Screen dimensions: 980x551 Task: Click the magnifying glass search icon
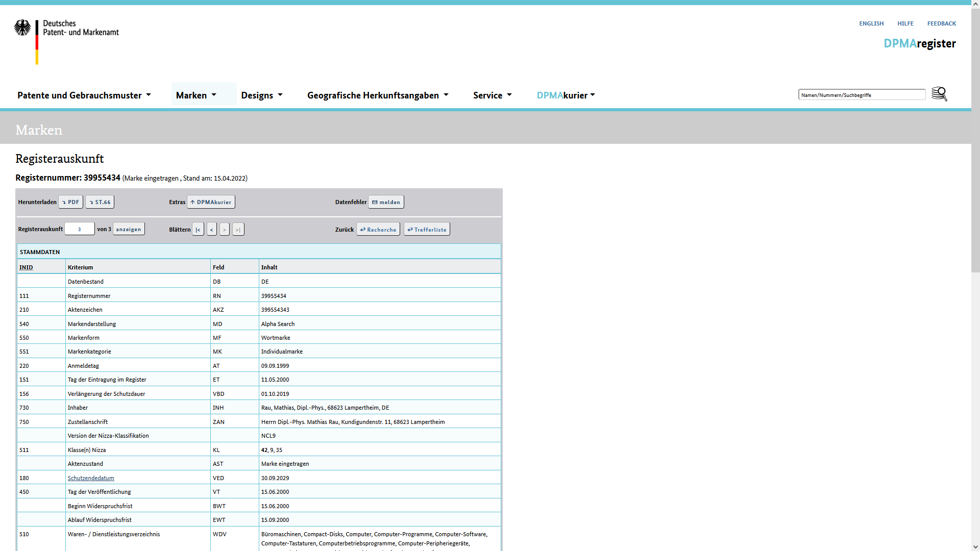tap(939, 94)
